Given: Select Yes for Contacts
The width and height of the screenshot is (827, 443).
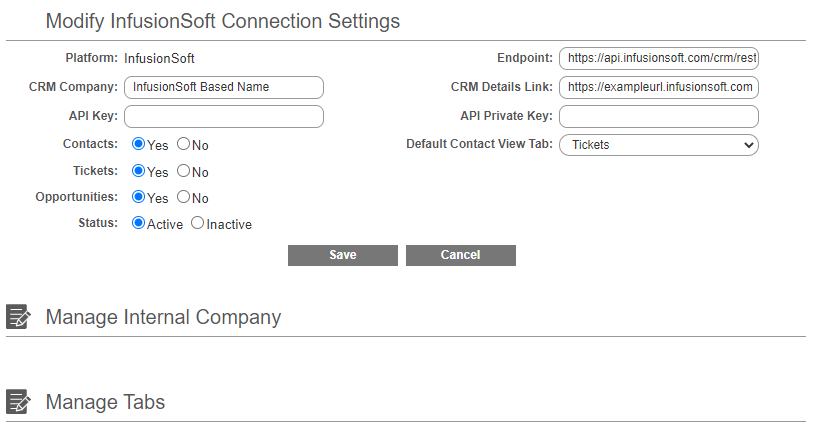Looking at the screenshot, I should pyautogui.click(x=139, y=144).
